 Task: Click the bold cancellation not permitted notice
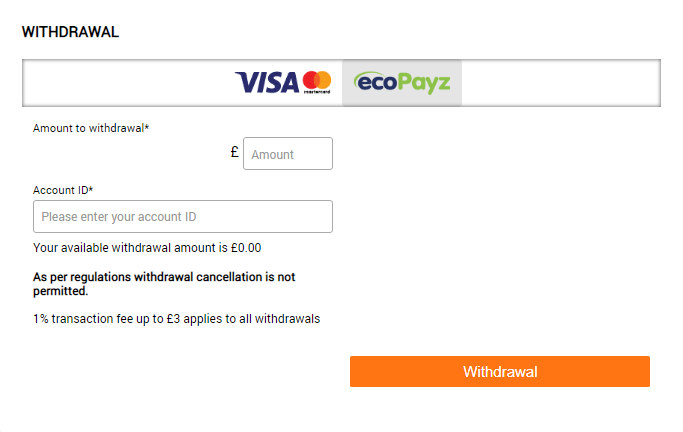[x=164, y=284]
